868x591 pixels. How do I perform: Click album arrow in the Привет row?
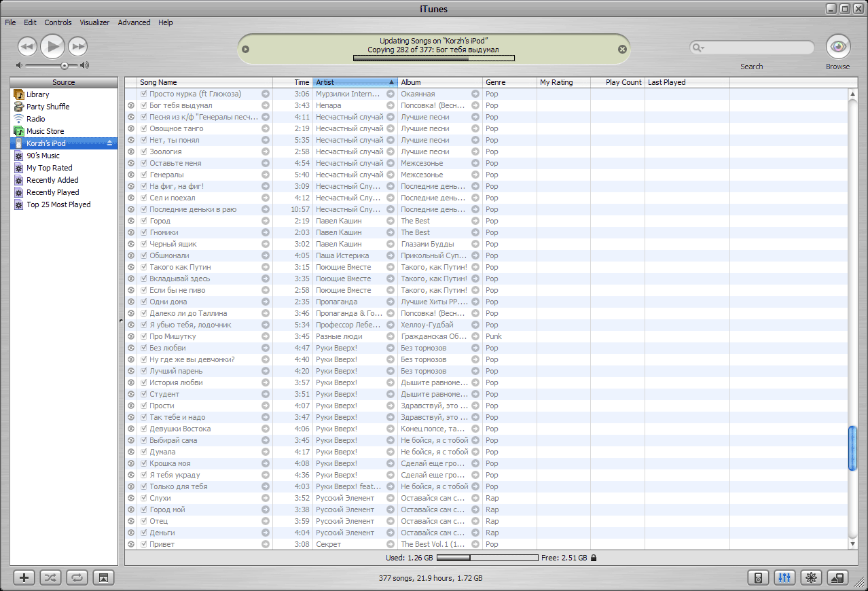[x=475, y=544]
